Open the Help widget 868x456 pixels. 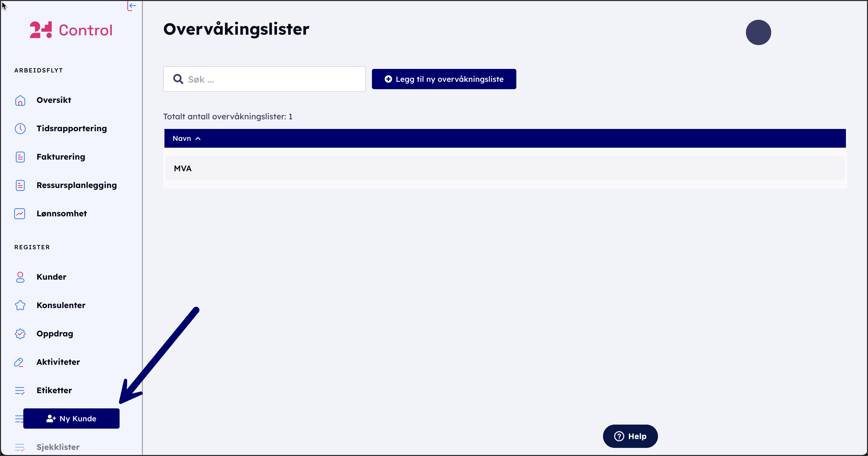630,436
